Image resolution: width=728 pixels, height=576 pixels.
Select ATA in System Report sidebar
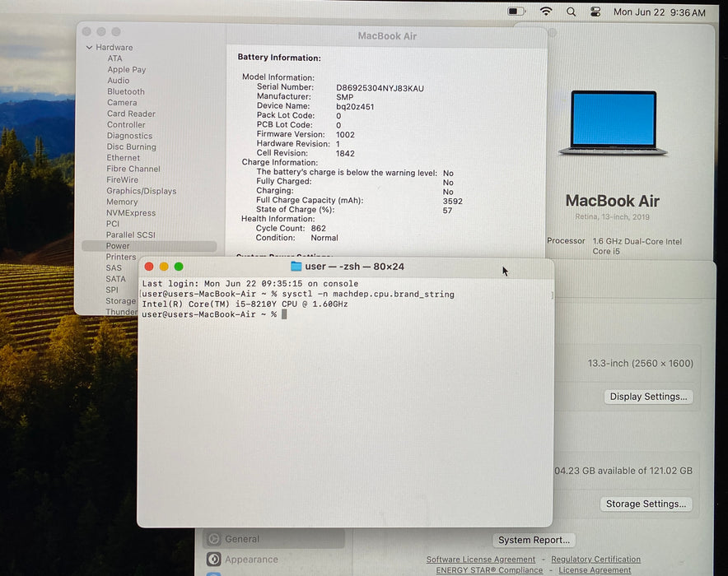(x=114, y=58)
